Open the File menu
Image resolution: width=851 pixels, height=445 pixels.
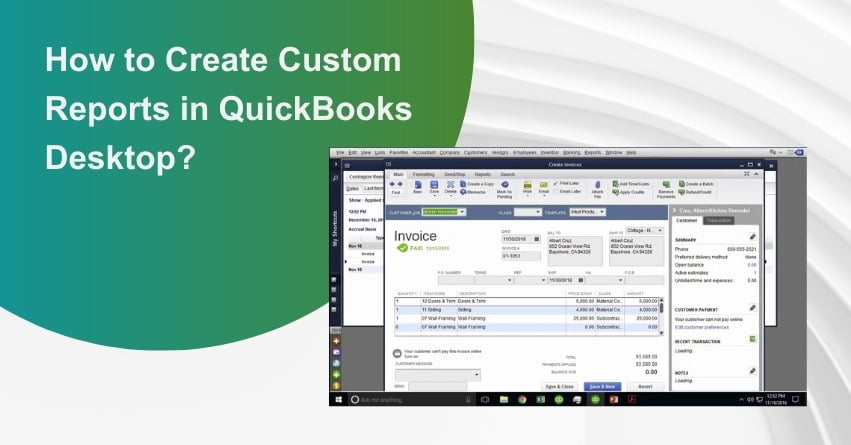coord(340,152)
